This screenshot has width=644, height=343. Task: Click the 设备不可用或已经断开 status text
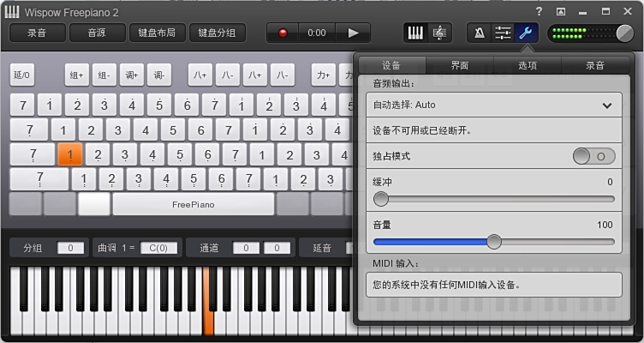422,131
